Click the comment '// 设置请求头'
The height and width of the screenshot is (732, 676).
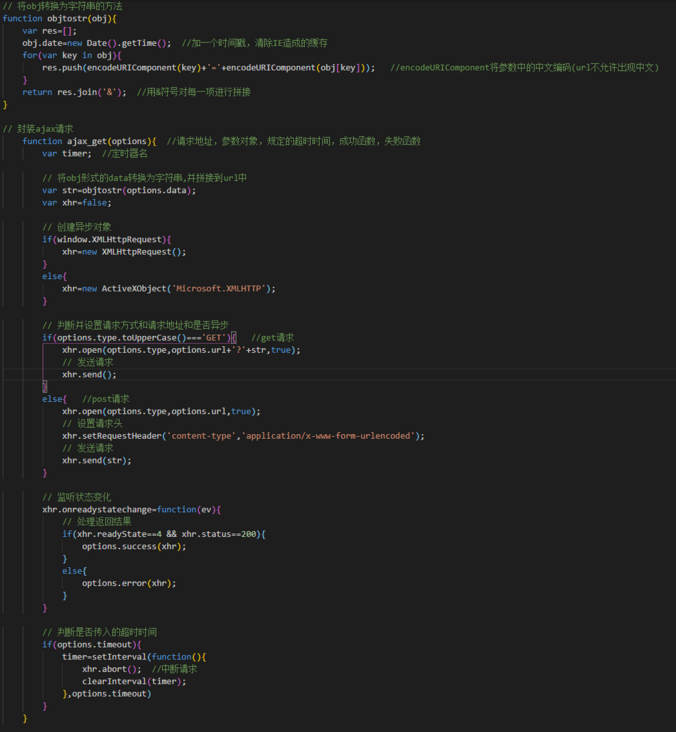(92, 423)
